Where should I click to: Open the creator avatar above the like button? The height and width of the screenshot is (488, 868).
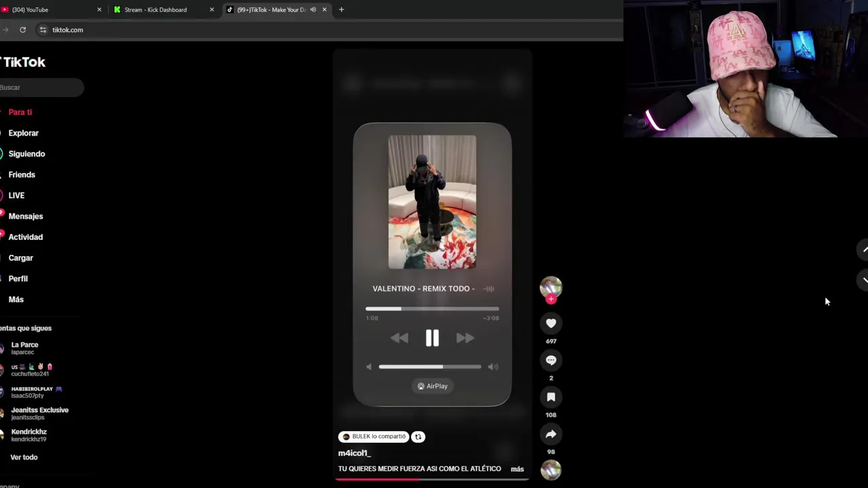pos(551,287)
